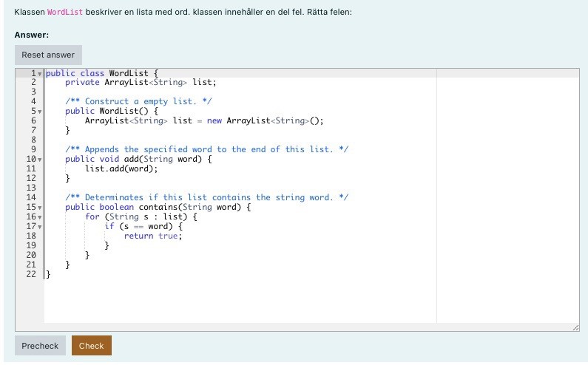Grab the editor resize handle in bottom-right corner
588x365 pixels.
(575, 327)
